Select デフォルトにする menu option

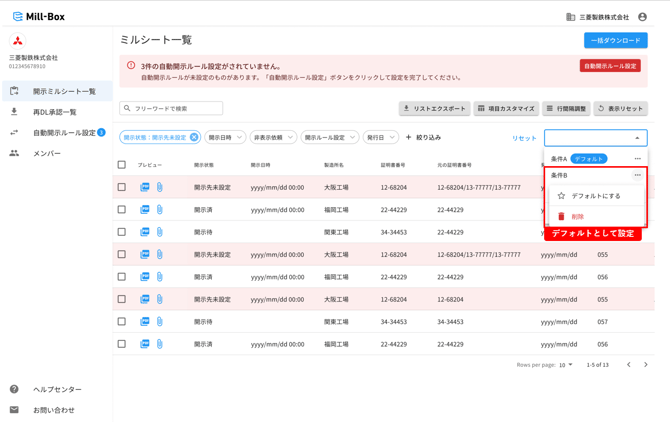coord(596,196)
